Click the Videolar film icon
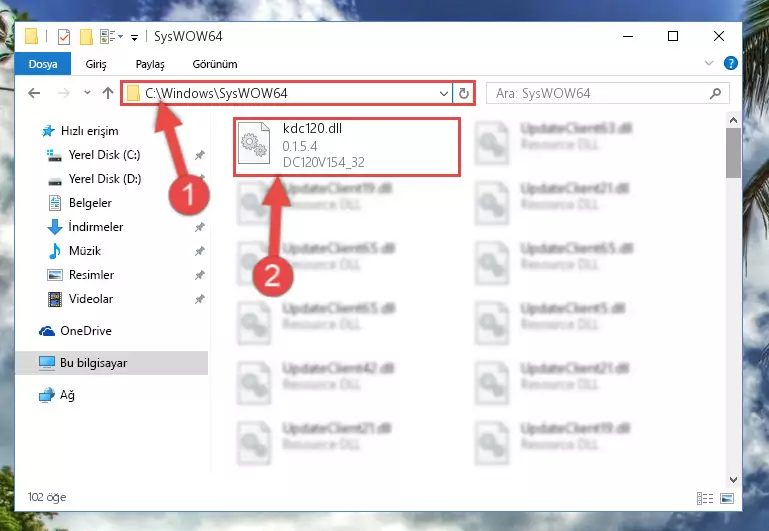The height and width of the screenshot is (531, 769). pos(54,299)
